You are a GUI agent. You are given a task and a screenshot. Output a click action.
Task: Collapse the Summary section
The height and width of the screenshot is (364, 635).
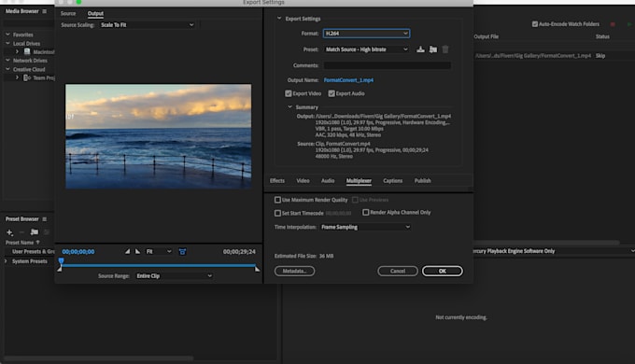(x=290, y=107)
